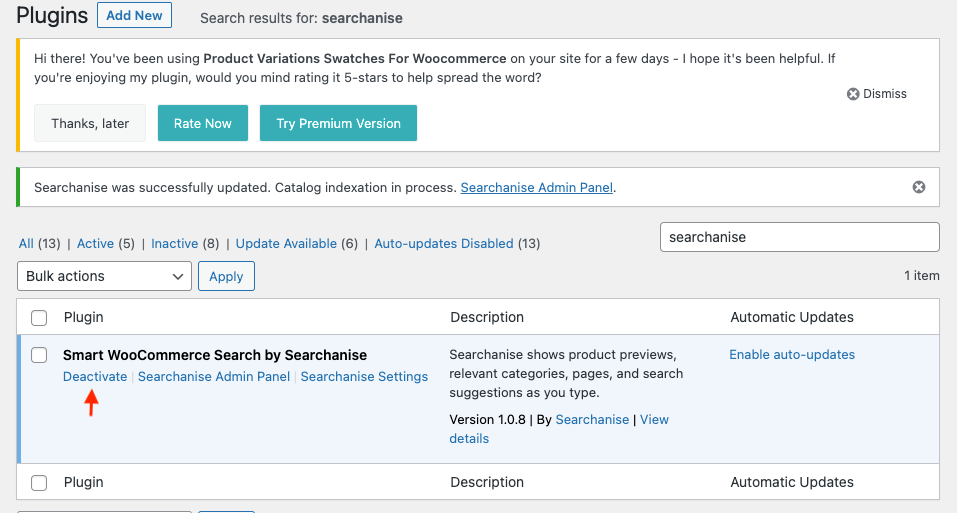The image size is (957, 513).
Task: Click Enable auto-updates link
Action: coord(792,354)
